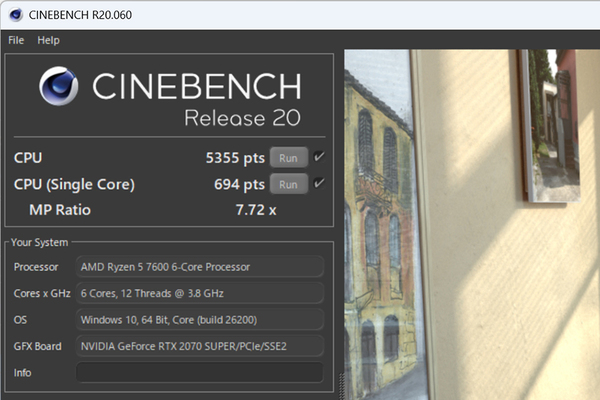Click the Your System group heading
Viewport: 600px width, 400px height.
(x=39, y=242)
